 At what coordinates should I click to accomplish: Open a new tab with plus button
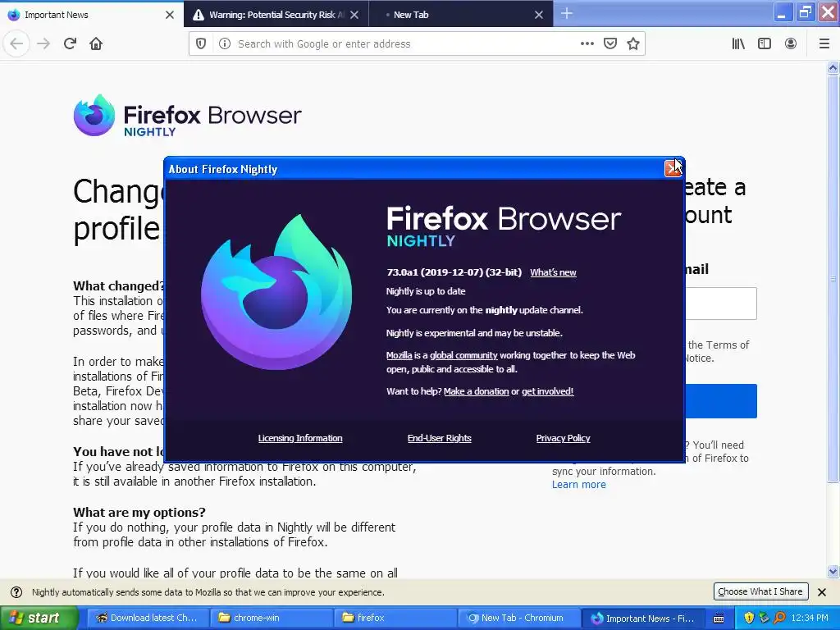click(x=567, y=14)
